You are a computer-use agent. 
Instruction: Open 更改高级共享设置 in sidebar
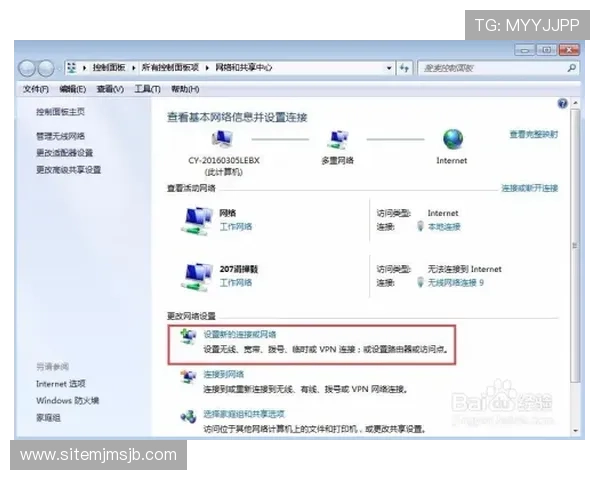click(68, 170)
